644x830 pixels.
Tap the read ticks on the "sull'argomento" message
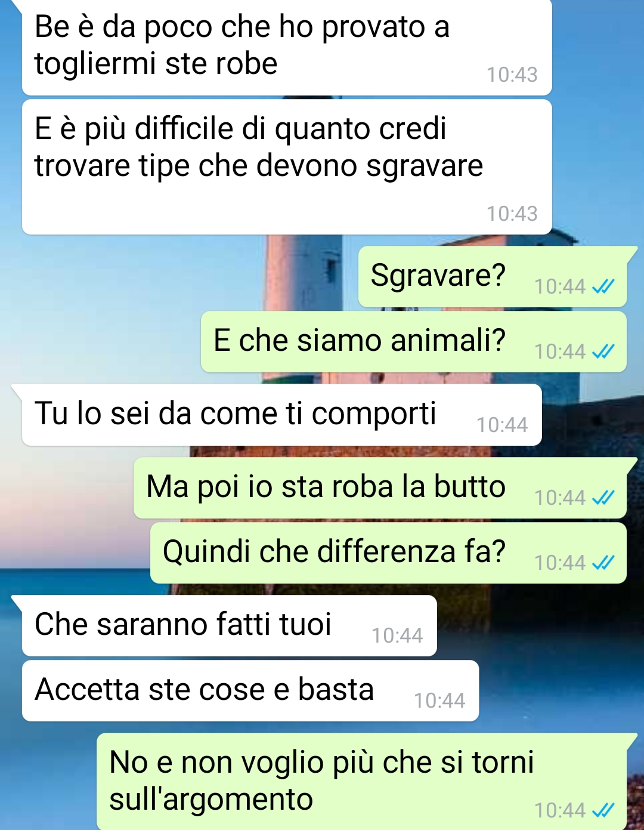tap(603, 810)
